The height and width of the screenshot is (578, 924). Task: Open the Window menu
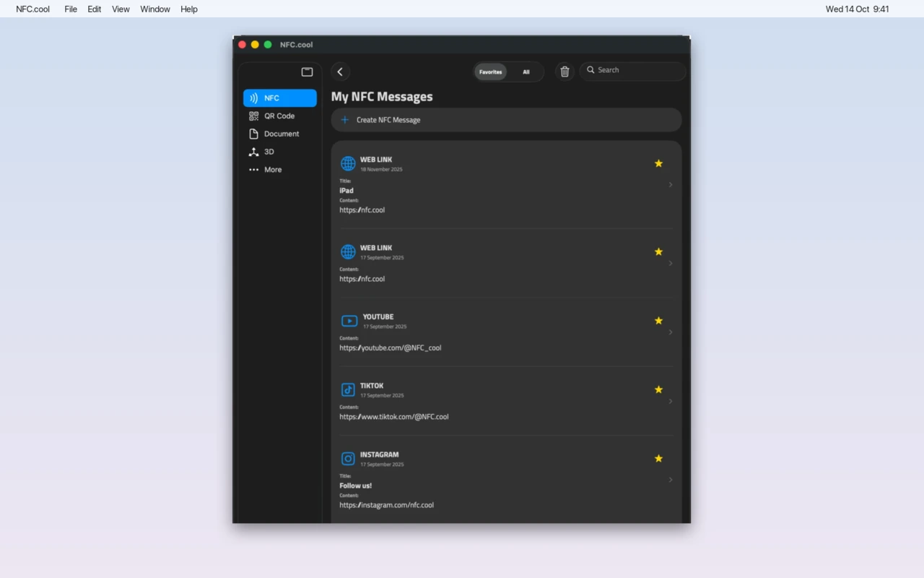[155, 9]
